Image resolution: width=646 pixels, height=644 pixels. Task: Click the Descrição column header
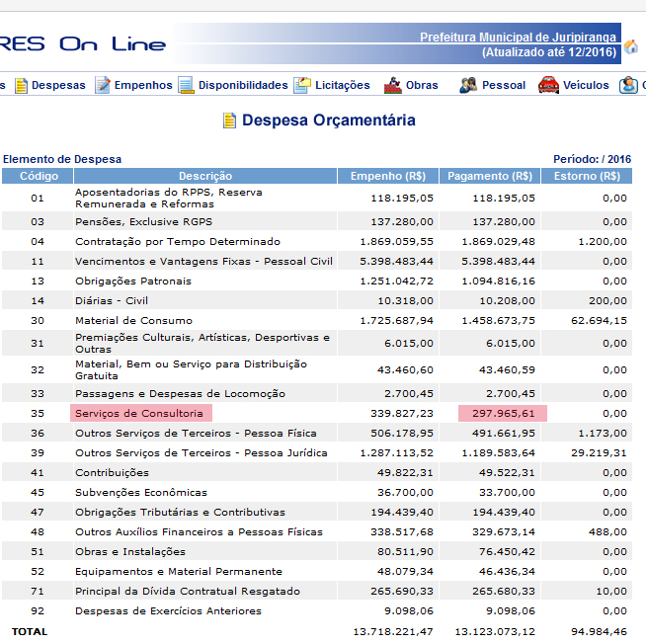205,176
